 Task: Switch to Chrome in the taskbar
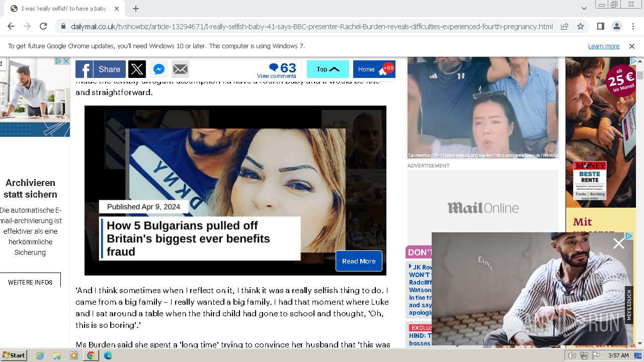(x=91, y=355)
